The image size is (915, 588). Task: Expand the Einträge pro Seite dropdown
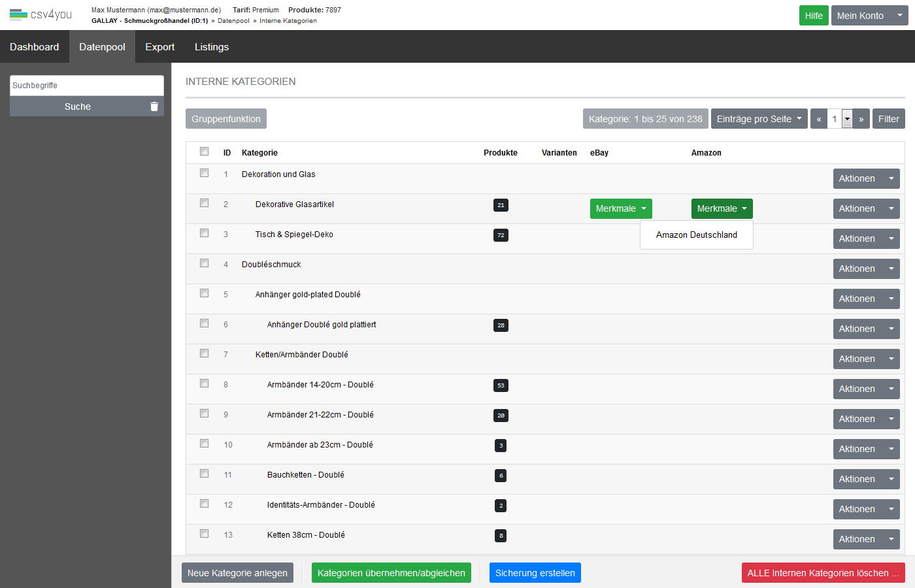(x=759, y=119)
